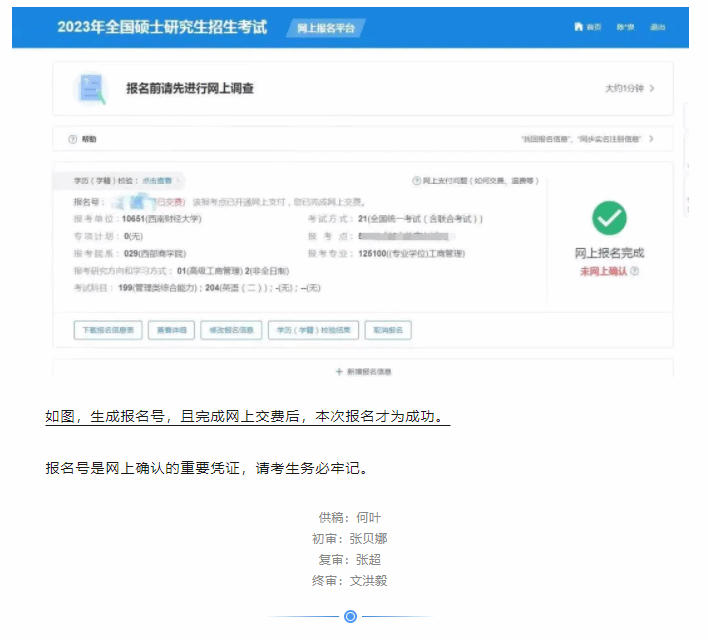Viewport: 708px width, 640px height.
Task: Click the home icon labeled 首页
Action: pos(578,27)
